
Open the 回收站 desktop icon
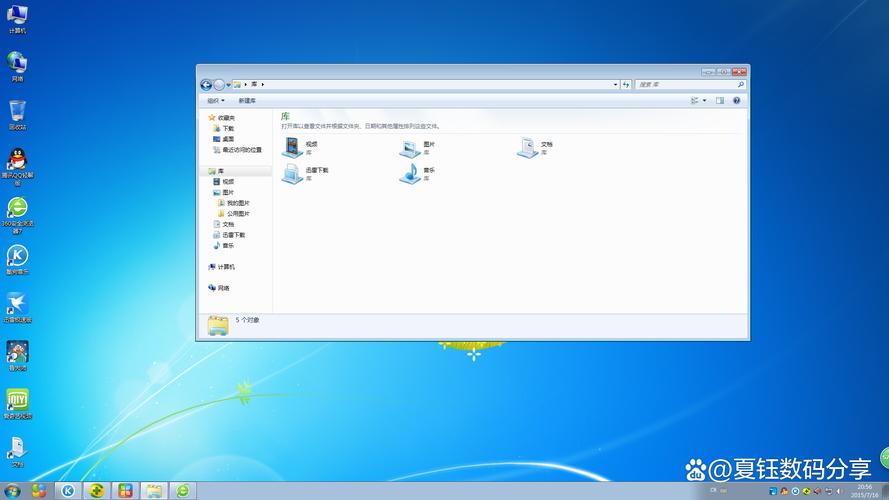pos(17,112)
